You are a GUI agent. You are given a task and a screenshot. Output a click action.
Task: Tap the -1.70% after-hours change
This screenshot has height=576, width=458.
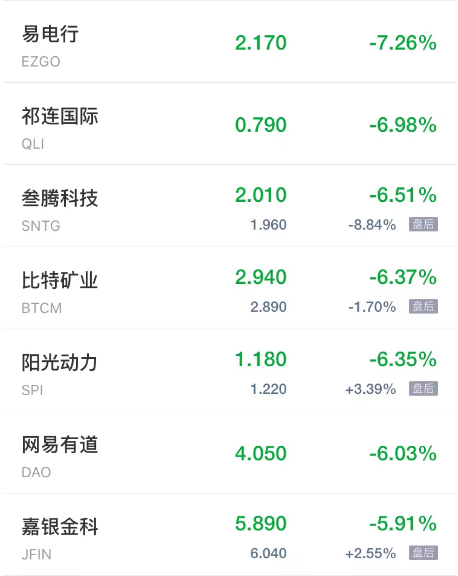(x=372, y=307)
